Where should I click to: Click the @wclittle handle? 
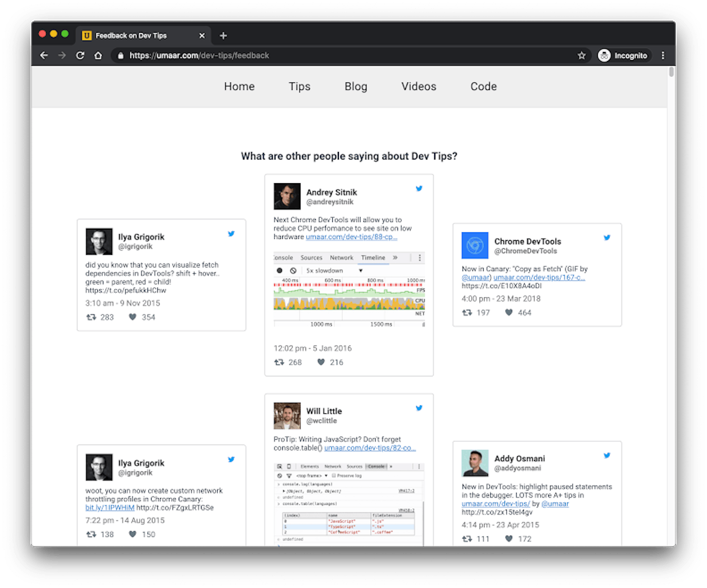[322, 421]
